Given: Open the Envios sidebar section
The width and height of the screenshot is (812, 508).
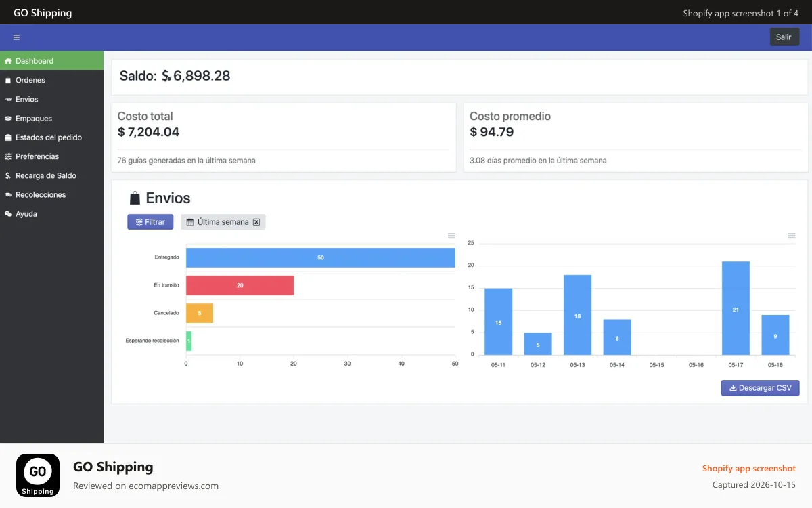Looking at the screenshot, I should point(51,99).
